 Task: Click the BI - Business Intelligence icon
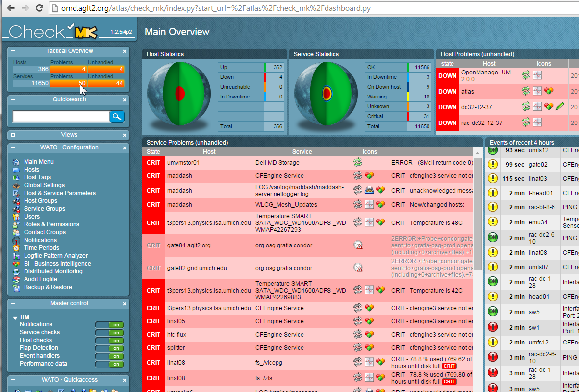coord(16,264)
